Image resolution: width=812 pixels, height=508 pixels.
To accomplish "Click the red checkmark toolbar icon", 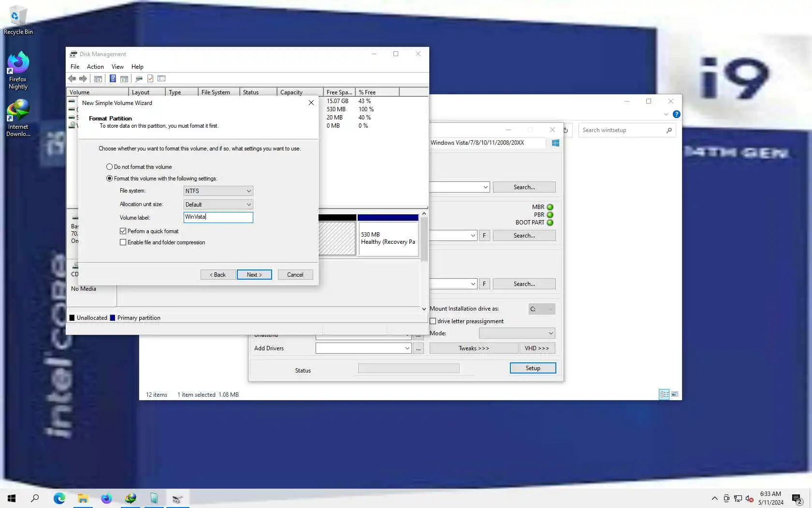I will pos(150,78).
